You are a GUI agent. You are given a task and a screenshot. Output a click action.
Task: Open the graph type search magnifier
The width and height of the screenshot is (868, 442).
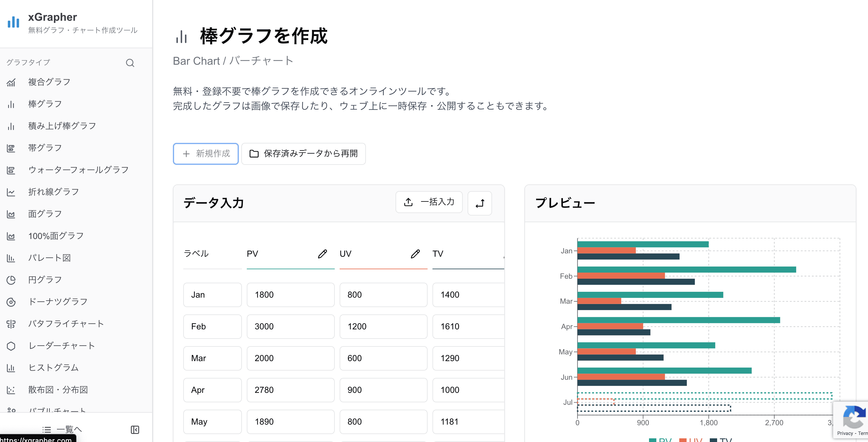pyautogui.click(x=130, y=63)
